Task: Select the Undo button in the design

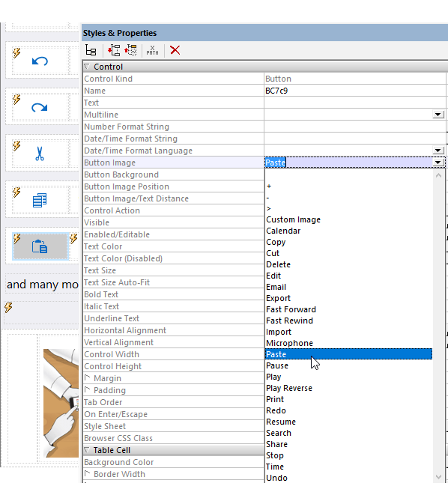Action: pyautogui.click(x=40, y=61)
